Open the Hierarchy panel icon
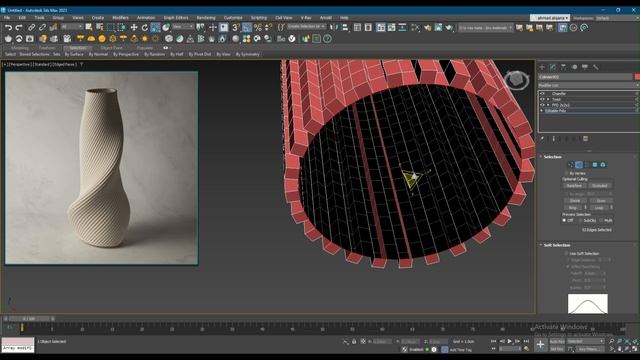Image resolution: width=640 pixels, height=360 pixels. click(x=563, y=67)
